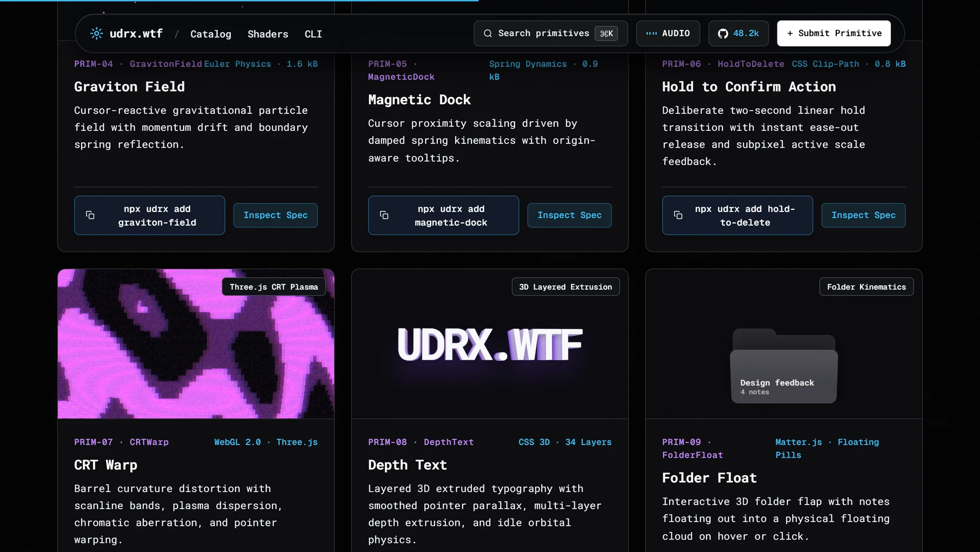Click the Folder Float title

coord(709,478)
